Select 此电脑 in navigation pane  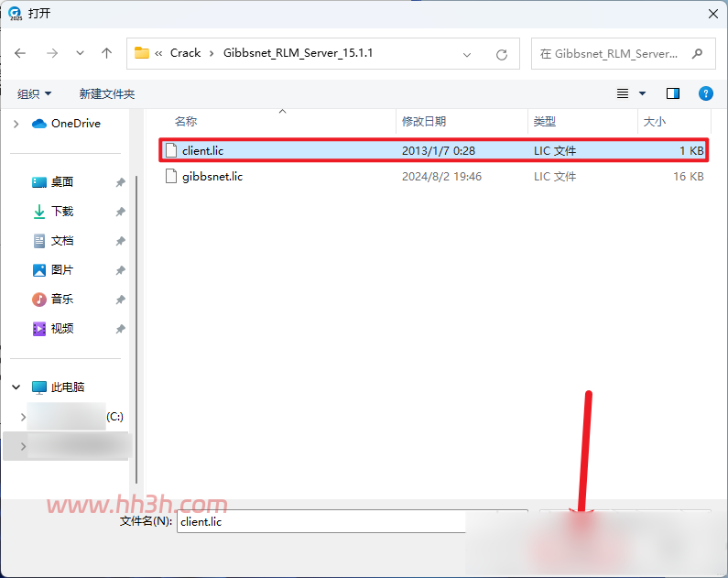click(58, 387)
